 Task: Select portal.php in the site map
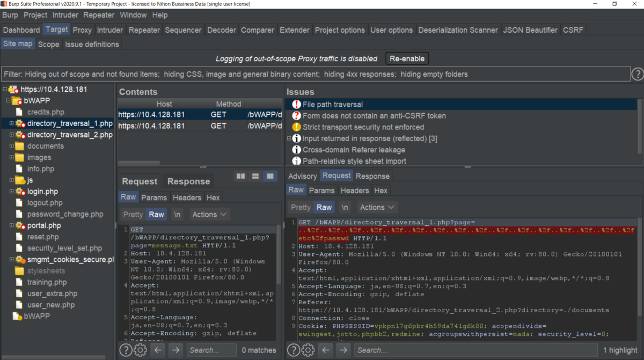coord(44,225)
